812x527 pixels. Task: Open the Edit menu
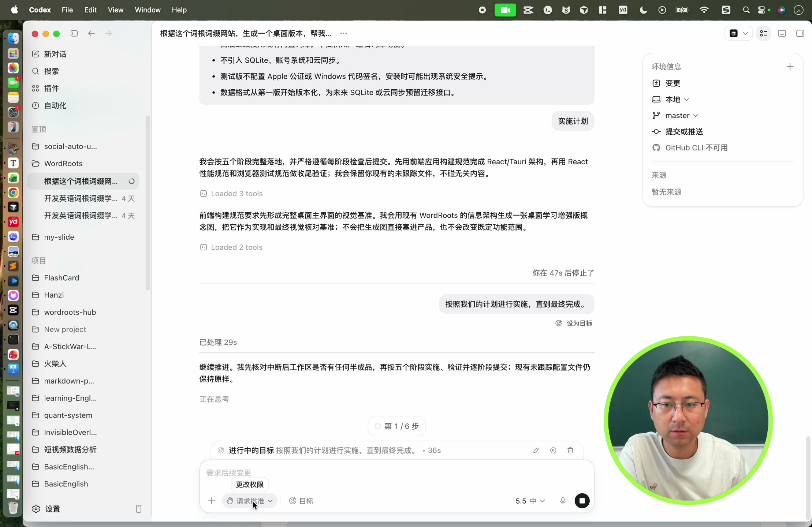click(90, 10)
